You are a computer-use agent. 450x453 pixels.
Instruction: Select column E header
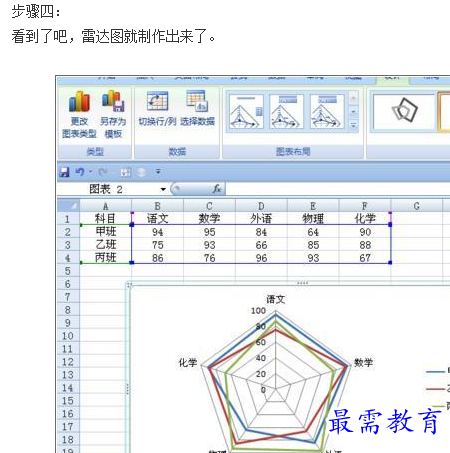(313, 206)
